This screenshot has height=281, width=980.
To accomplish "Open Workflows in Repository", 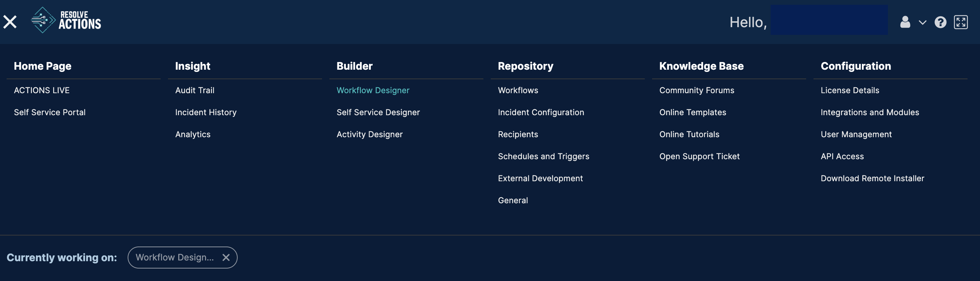I will (x=518, y=90).
